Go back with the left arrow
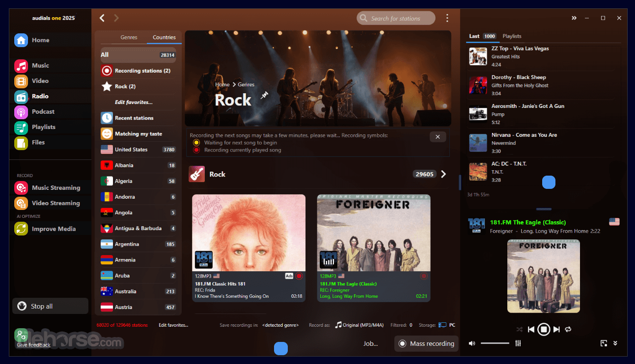The image size is (635, 364). coord(102,18)
